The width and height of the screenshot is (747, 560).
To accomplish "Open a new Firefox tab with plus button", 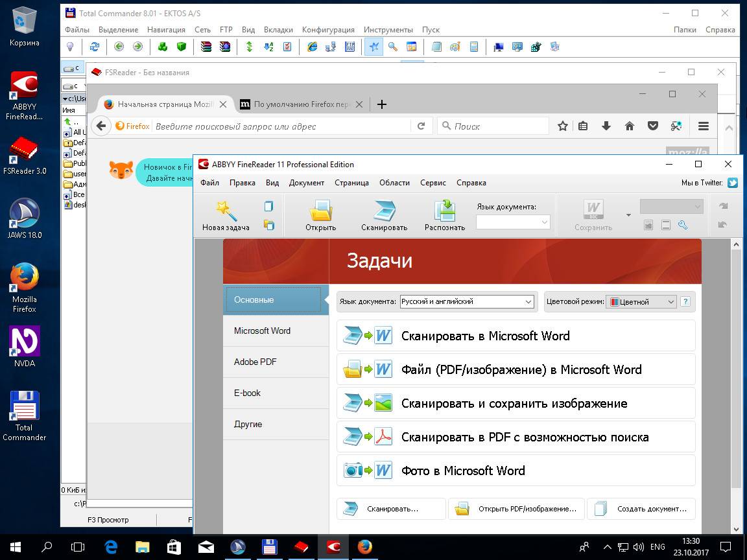I will coord(381,104).
